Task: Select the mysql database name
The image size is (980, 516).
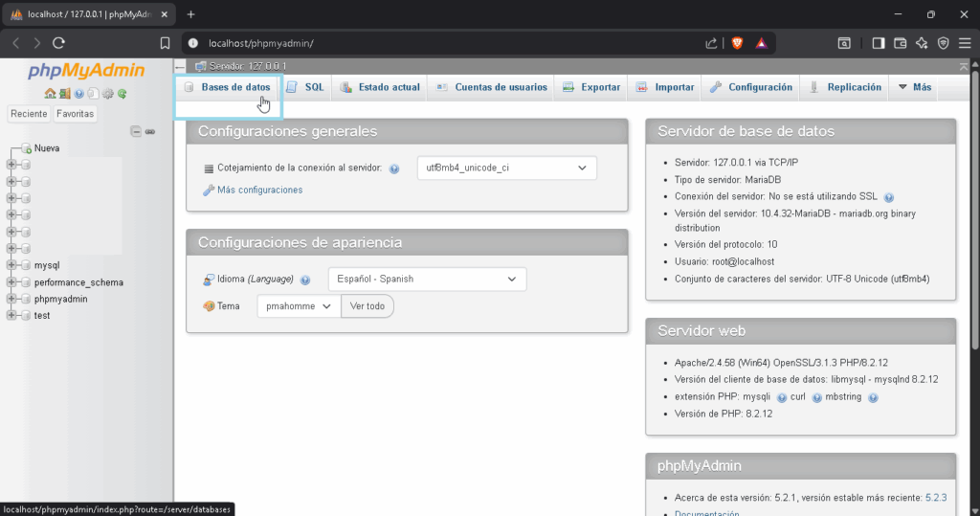Action: click(x=47, y=265)
